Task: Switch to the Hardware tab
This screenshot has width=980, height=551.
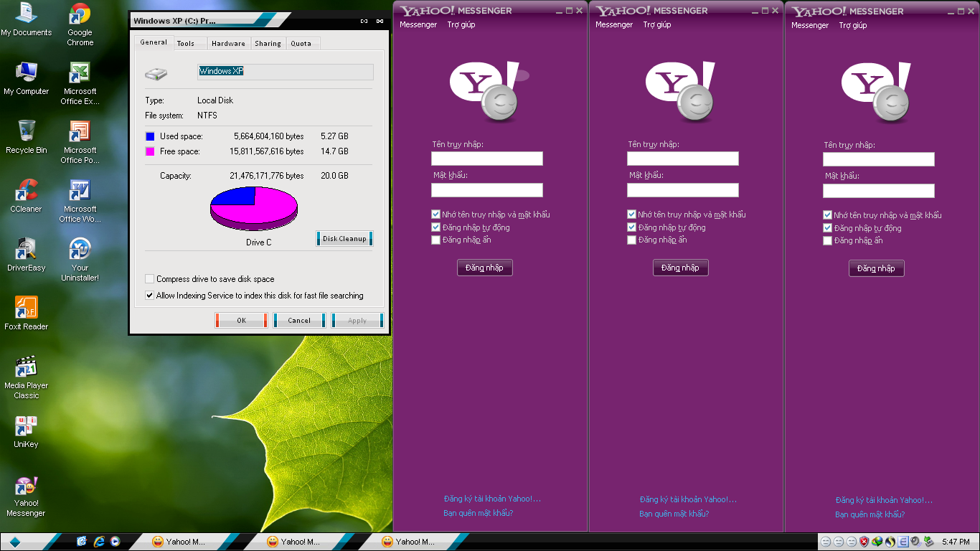Action: tap(228, 44)
